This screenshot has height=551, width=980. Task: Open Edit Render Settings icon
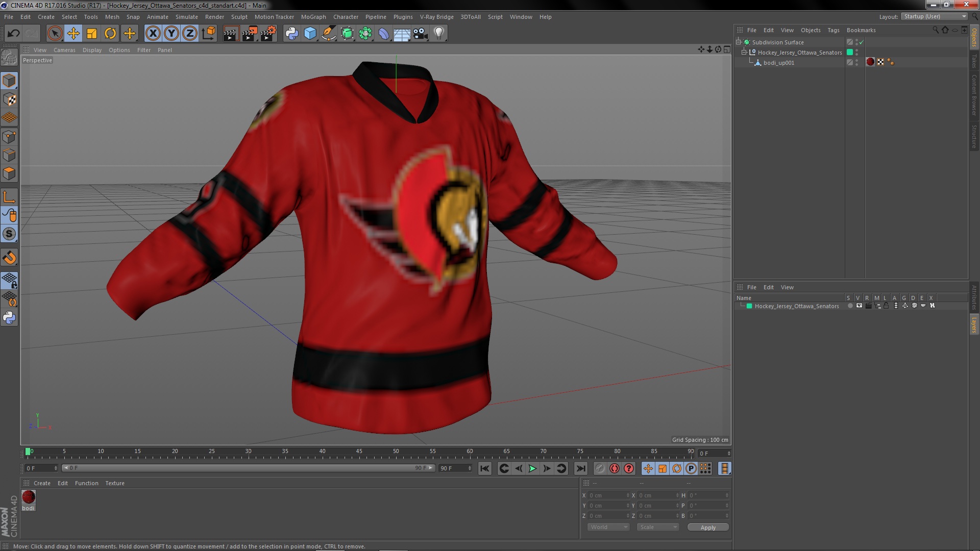268,34
